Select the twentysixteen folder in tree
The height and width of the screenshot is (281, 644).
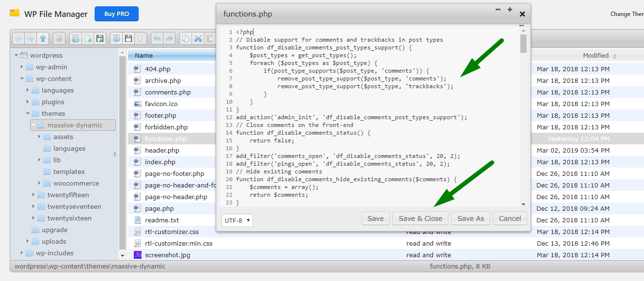pos(69,219)
